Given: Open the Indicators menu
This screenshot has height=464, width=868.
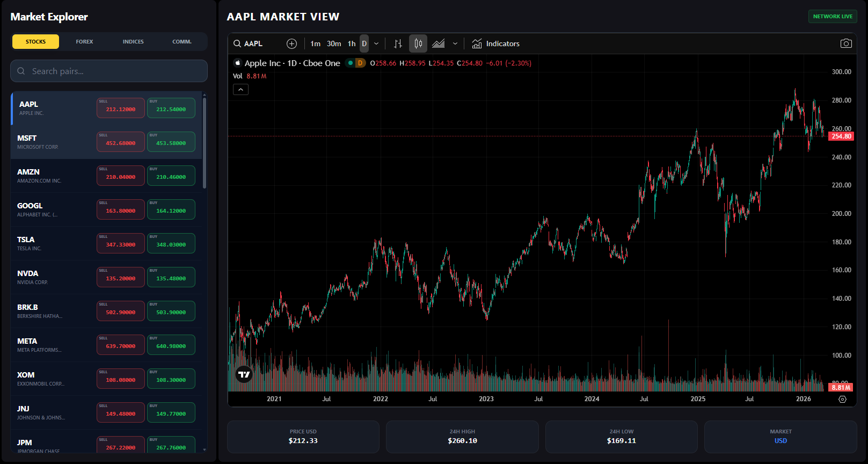Looking at the screenshot, I should click(495, 44).
